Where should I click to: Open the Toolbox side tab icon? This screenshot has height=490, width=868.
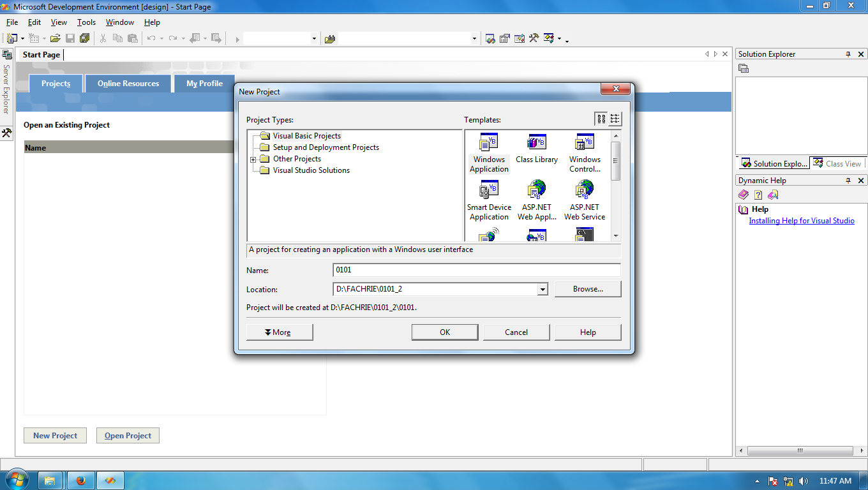(7, 133)
